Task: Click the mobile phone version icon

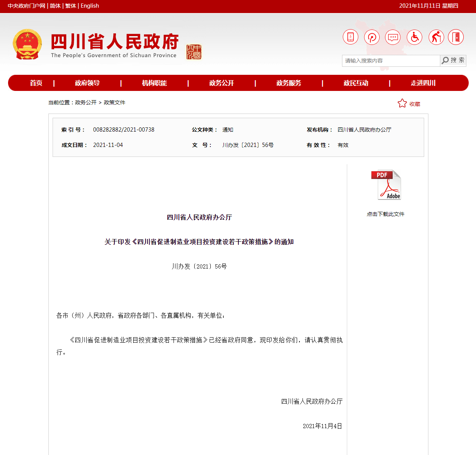Action: tap(350, 37)
